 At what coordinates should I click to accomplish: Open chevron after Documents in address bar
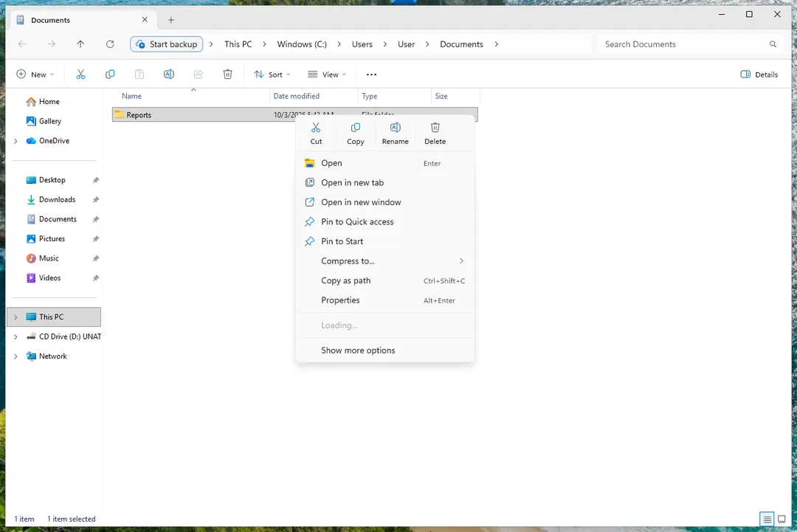496,44
